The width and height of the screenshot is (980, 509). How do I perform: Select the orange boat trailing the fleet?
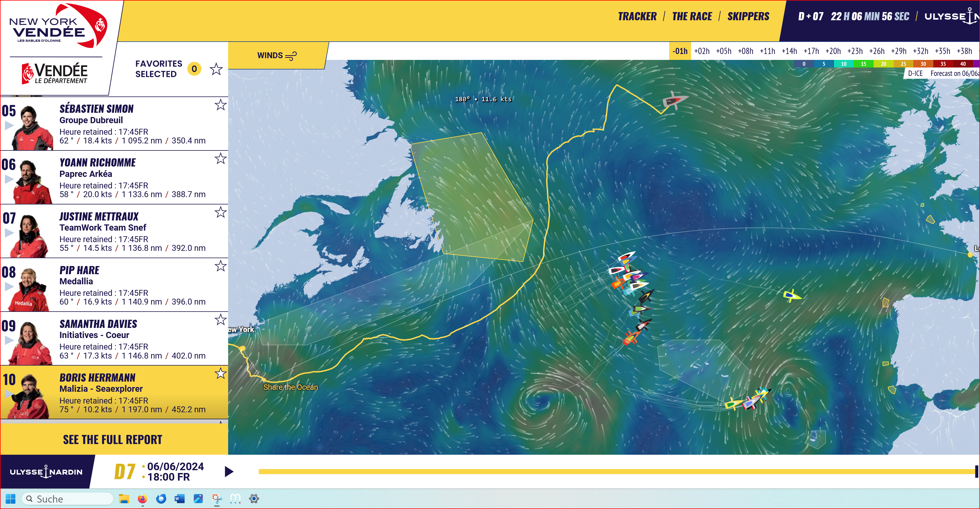tap(631, 337)
